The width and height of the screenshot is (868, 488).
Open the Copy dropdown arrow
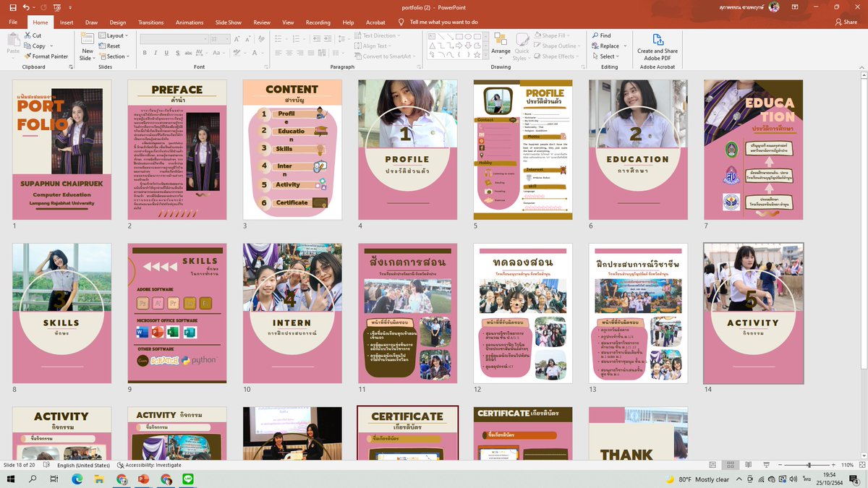coord(51,46)
